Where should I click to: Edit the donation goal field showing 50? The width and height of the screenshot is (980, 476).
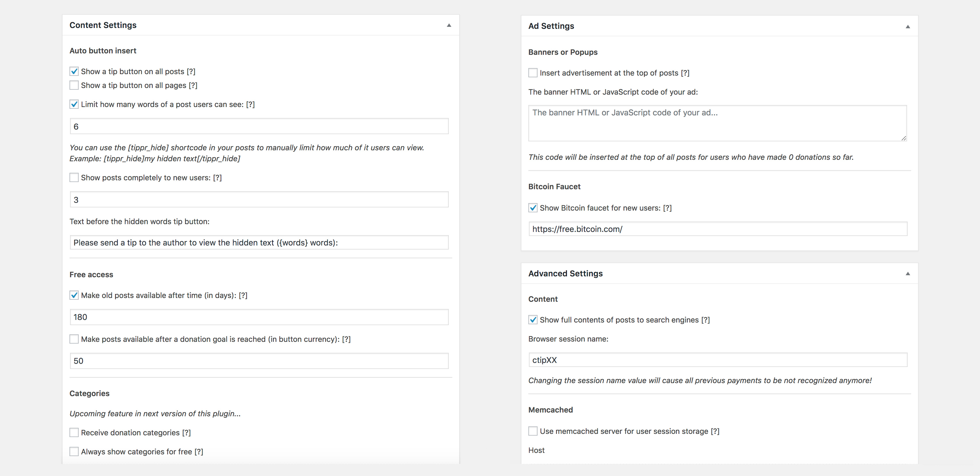pos(259,361)
